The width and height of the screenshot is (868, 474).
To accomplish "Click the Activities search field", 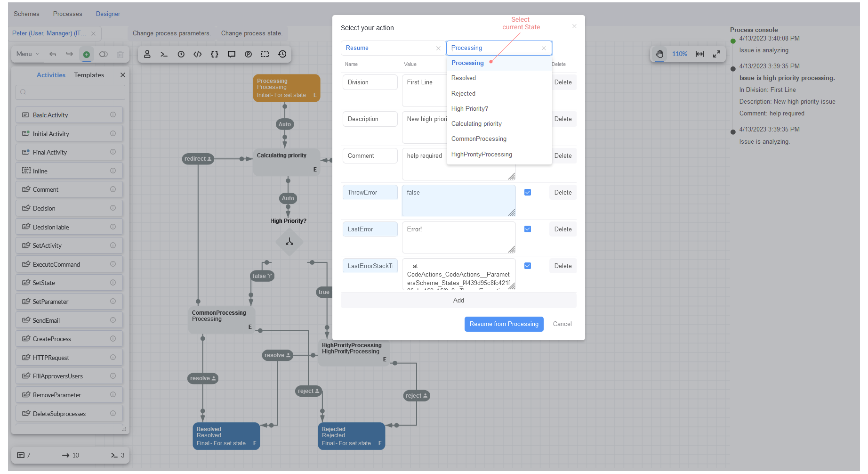I will (70, 92).
